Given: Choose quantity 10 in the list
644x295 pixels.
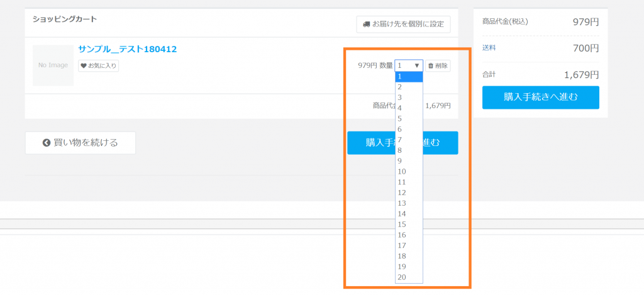Looking at the screenshot, I should point(408,171).
